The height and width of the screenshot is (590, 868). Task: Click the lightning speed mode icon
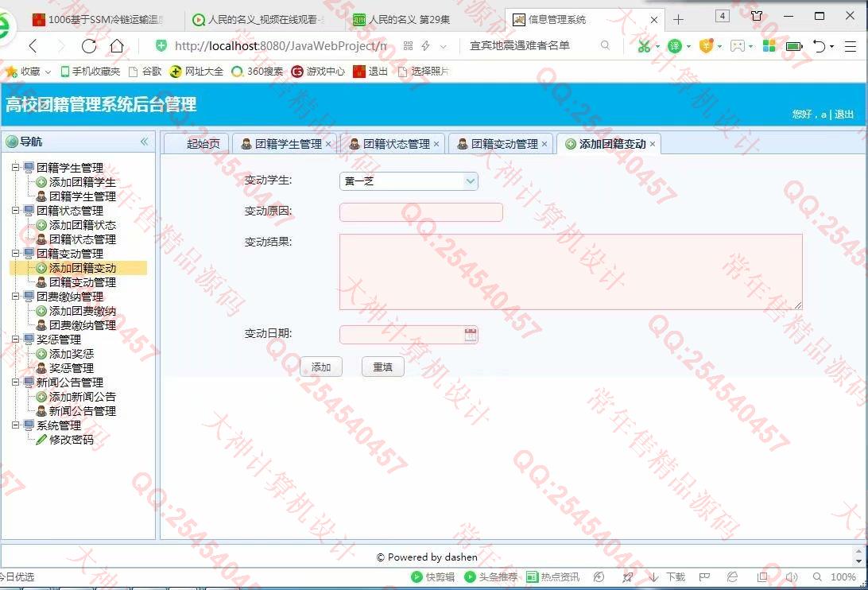(x=426, y=46)
